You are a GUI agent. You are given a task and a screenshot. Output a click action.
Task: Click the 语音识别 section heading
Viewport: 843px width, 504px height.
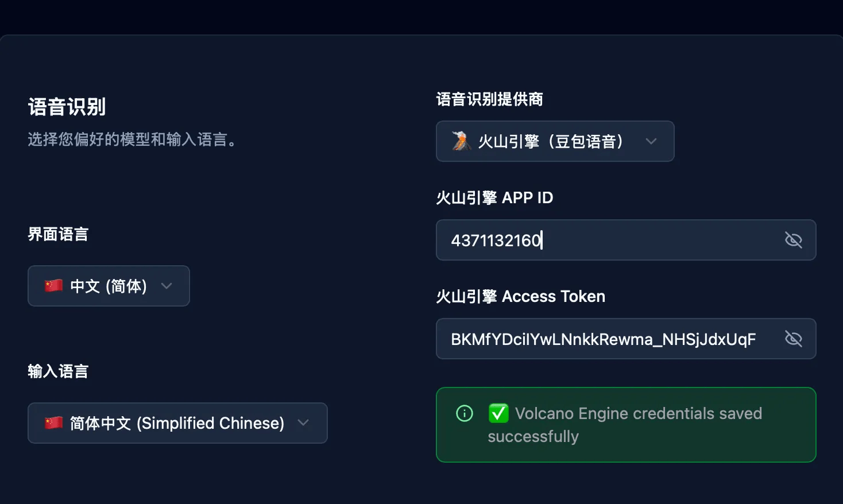pyautogui.click(x=67, y=106)
